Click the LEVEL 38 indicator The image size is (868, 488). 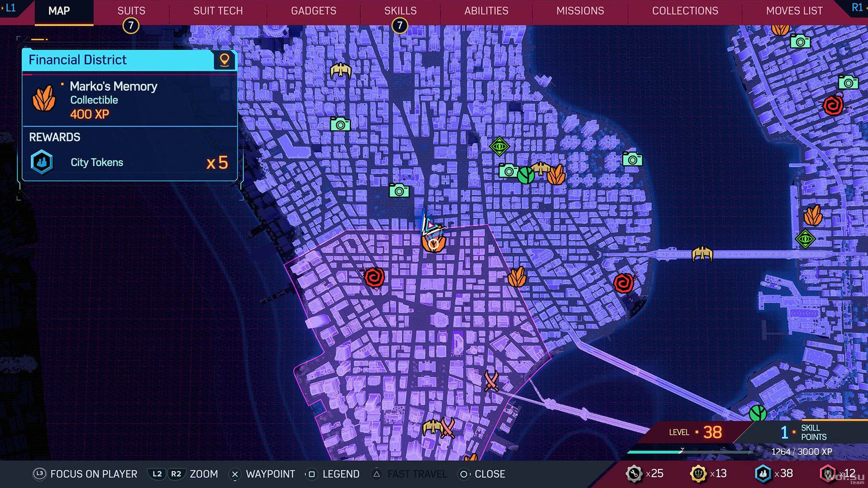point(695,432)
